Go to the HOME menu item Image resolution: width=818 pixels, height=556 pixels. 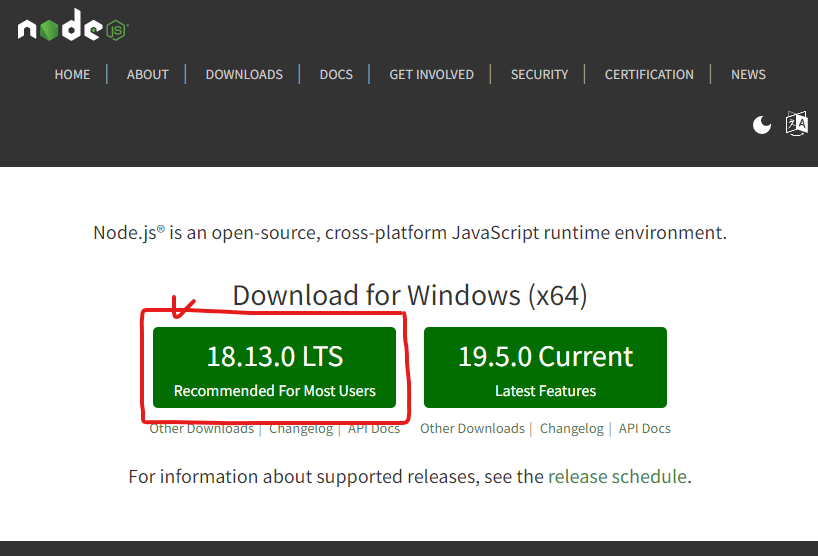73,75
